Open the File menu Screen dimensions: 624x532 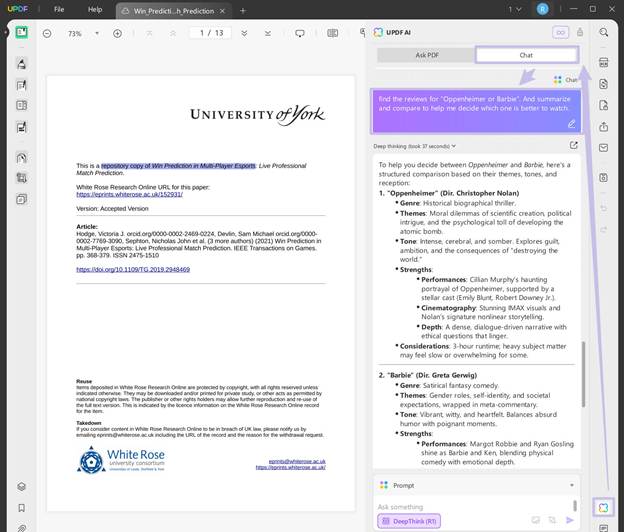(59, 9)
